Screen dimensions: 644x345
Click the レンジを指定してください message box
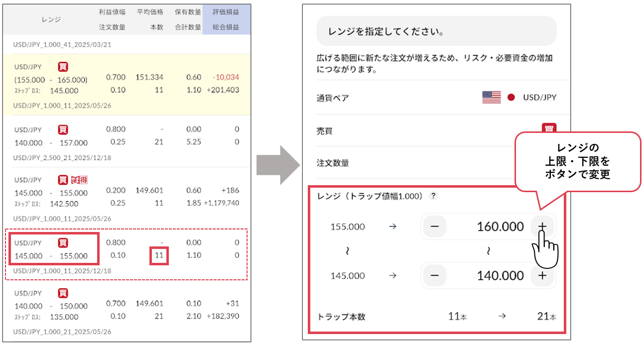(436, 31)
